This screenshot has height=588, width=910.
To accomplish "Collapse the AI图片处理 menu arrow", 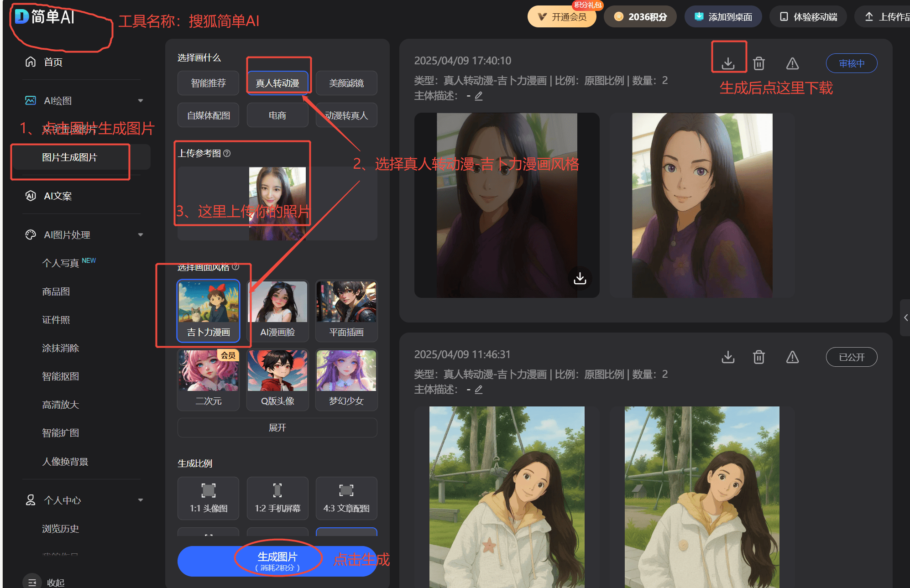I will pyautogui.click(x=141, y=235).
